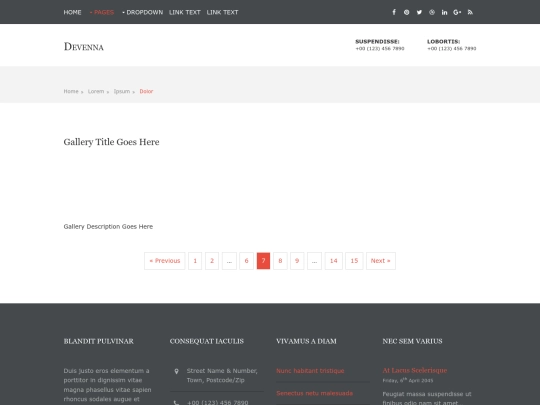Screen dimensions: 540x405
Task: Go to pagination page 2
Action: click(212, 261)
